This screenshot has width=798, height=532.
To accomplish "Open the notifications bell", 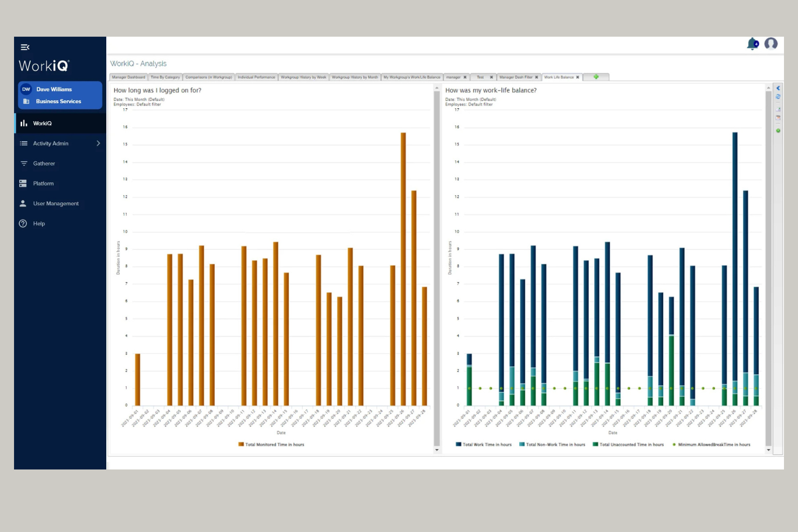I will click(752, 44).
